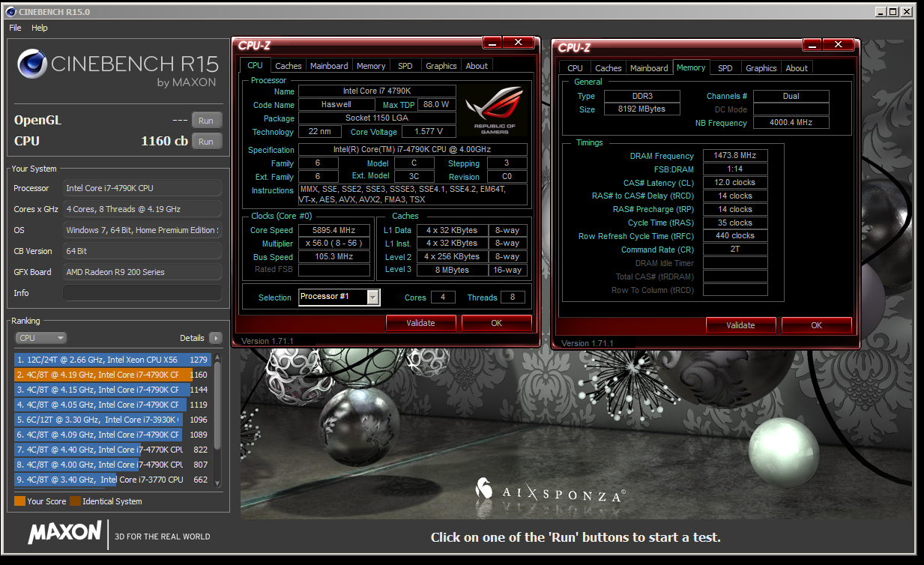Image resolution: width=924 pixels, height=565 pixels.
Task: Close the right CPU-Z memory window
Action: [838, 45]
